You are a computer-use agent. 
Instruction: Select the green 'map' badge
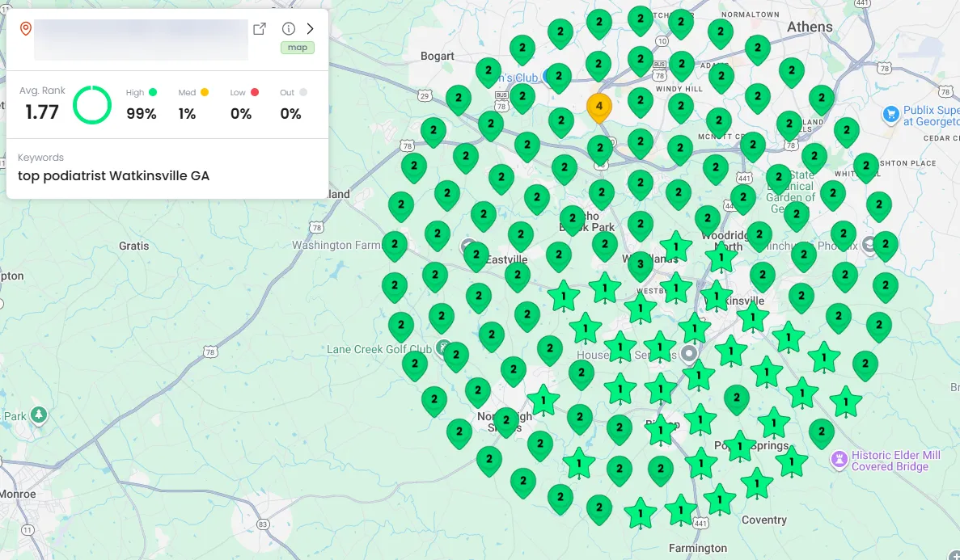point(298,48)
